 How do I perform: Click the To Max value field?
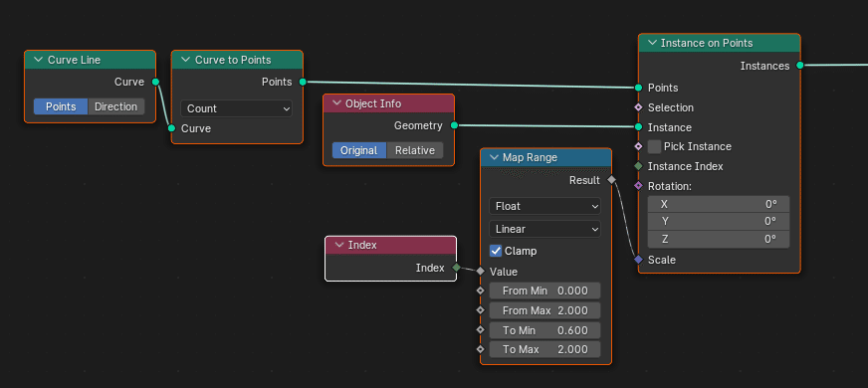click(545, 350)
